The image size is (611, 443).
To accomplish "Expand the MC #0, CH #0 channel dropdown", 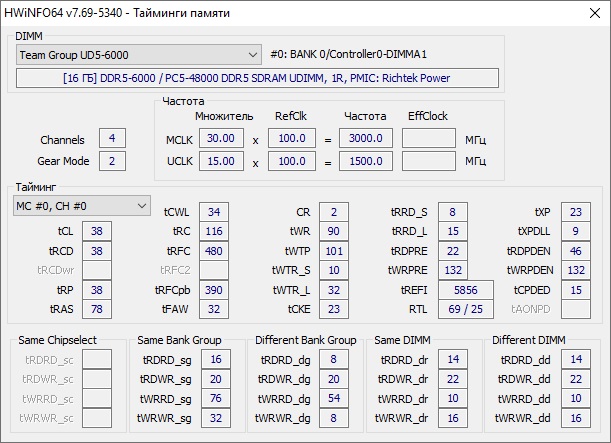I will coord(81,206).
